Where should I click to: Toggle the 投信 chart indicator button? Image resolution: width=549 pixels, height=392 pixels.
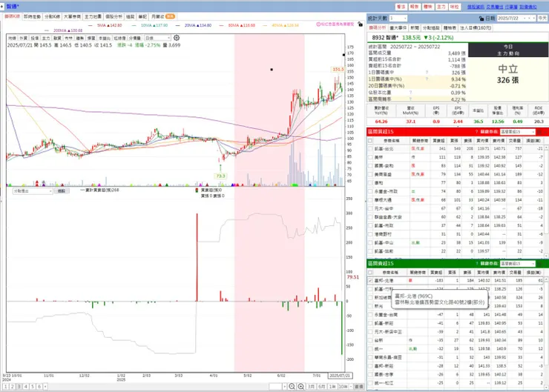coord(34,38)
